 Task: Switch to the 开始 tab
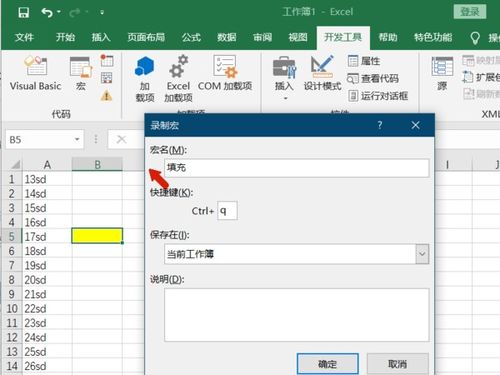pyautogui.click(x=65, y=37)
